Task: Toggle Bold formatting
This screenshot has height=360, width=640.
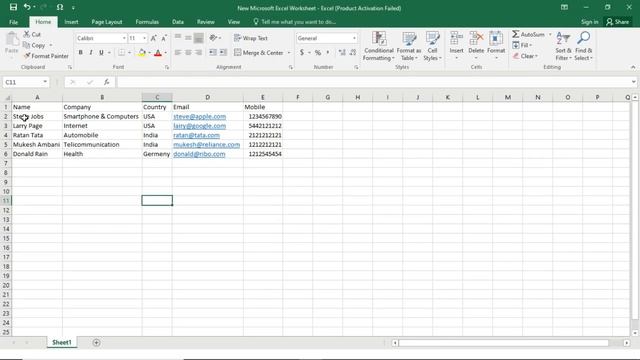Action: [x=80, y=53]
